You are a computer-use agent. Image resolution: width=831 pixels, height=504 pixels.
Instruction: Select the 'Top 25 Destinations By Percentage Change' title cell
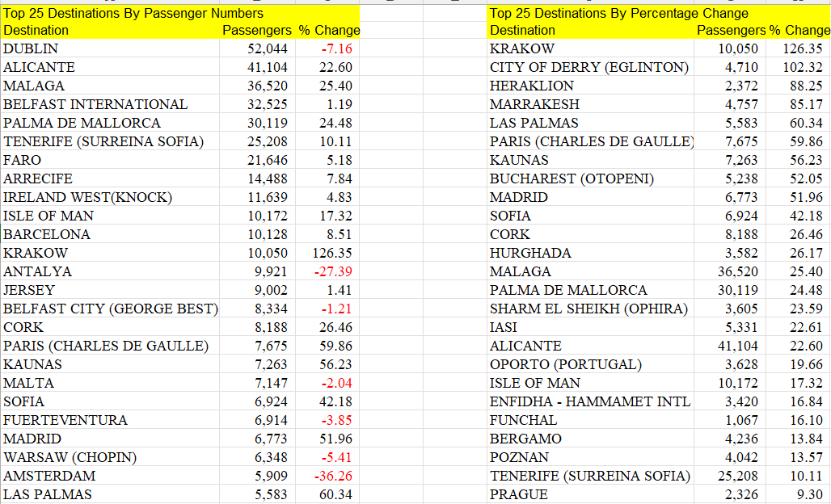[659, 13]
